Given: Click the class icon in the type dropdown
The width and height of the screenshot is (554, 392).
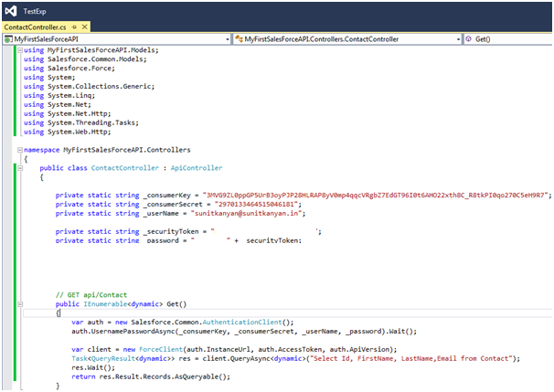Looking at the screenshot, I should pyautogui.click(x=240, y=39).
